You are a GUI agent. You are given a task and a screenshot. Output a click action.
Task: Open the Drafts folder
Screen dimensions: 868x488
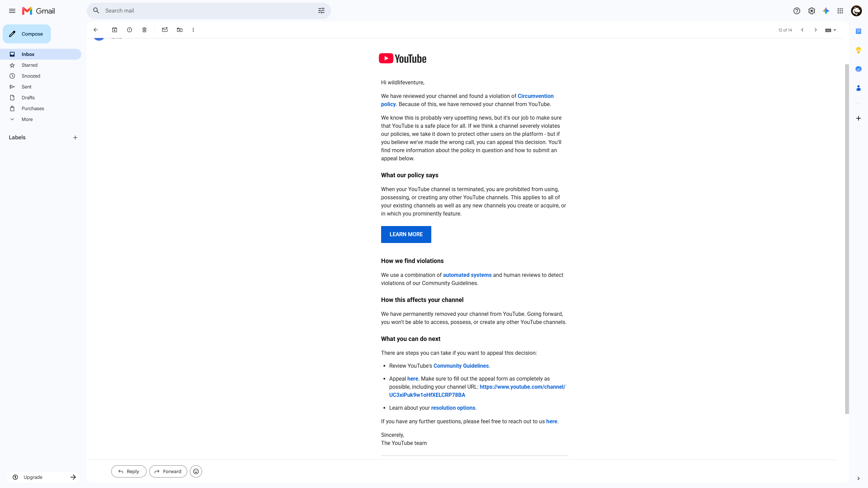[41, 98]
